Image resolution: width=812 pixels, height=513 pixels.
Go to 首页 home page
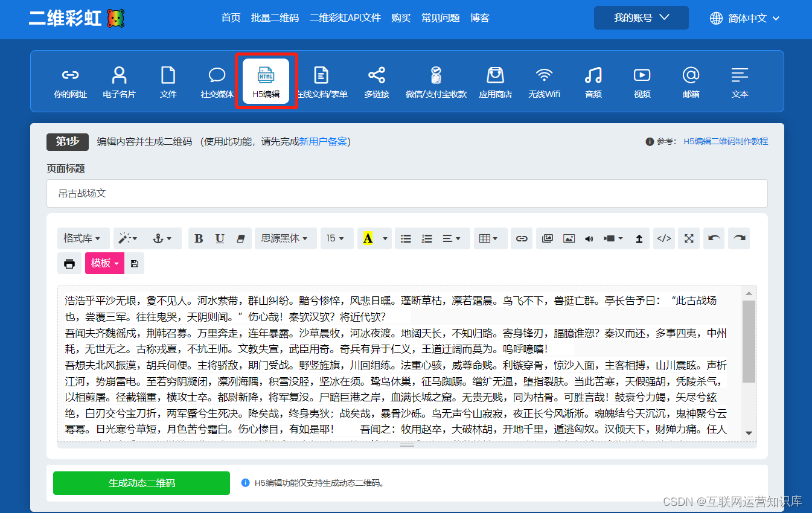click(x=231, y=18)
